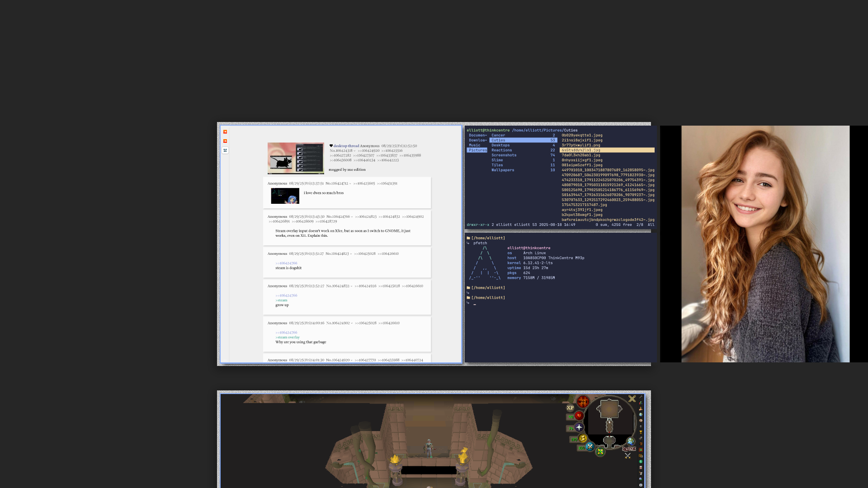Open the boot icon panel in RuneLite sidebar
The height and width of the screenshot is (488, 868).
coord(641,409)
